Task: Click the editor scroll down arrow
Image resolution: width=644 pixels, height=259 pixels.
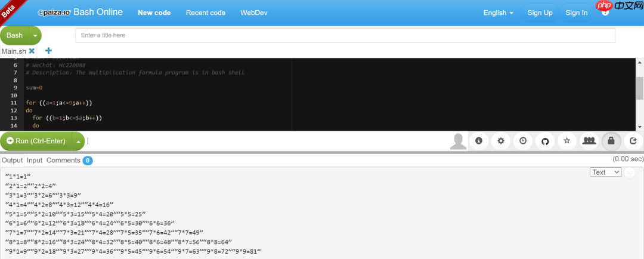Action: [x=639, y=127]
